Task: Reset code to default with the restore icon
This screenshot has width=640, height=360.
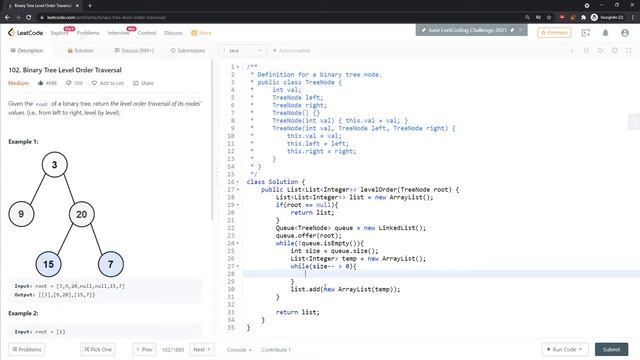Action: coord(600,50)
